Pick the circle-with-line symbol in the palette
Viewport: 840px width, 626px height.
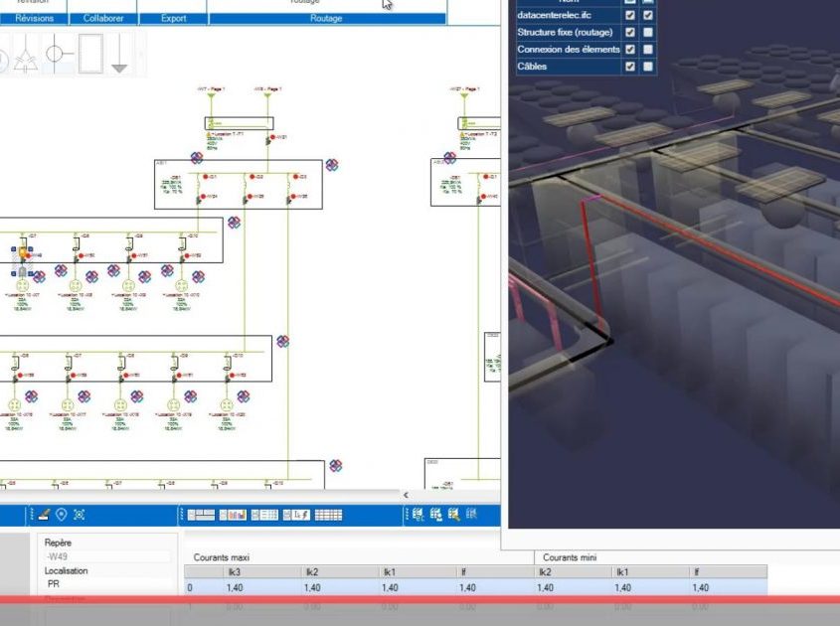coord(58,54)
